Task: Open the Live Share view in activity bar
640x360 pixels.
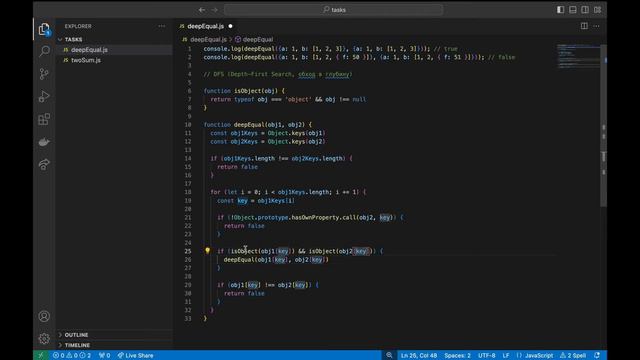Action: pyautogui.click(x=44, y=164)
